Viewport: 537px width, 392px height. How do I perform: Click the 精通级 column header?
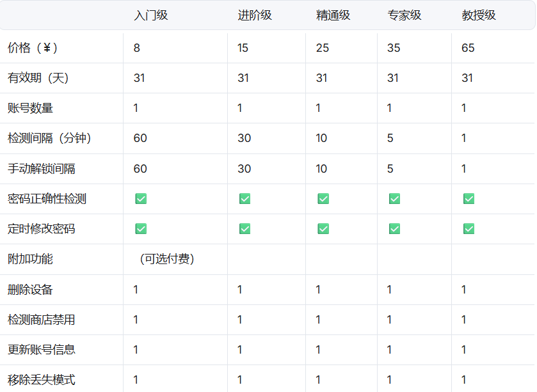click(x=333, y=15)
